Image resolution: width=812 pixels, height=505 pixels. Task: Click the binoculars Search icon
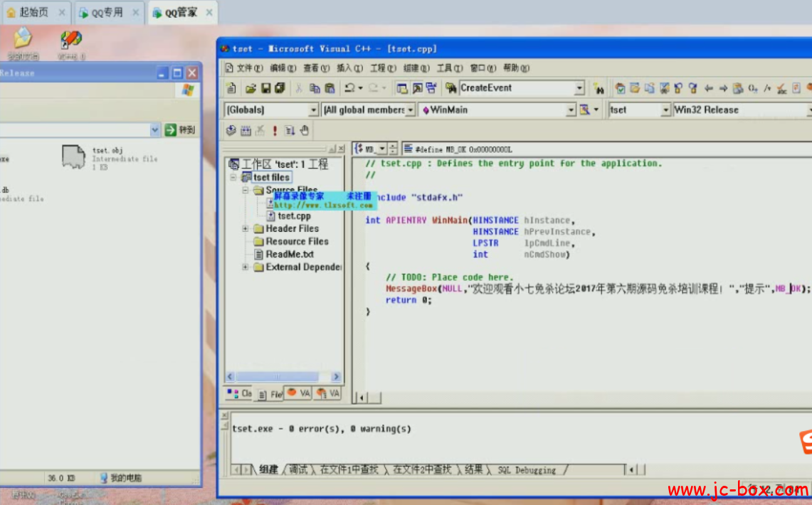pyautogui.click(x=599, y=88)
